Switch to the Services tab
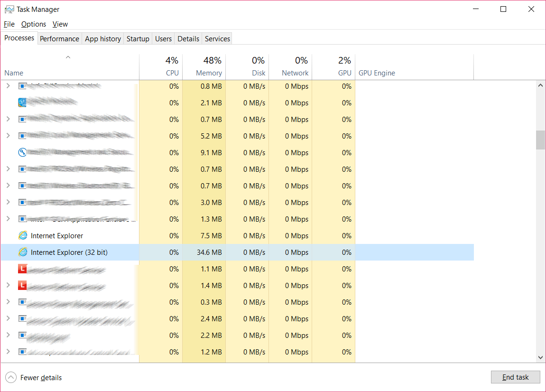Image resolution: width=546 pixels, height=392 pixels. (217, 38)
